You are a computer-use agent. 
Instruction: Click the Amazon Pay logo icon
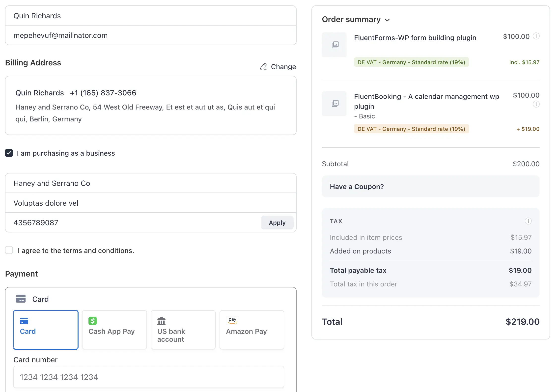pyautogui.click(x=232, y=320)
